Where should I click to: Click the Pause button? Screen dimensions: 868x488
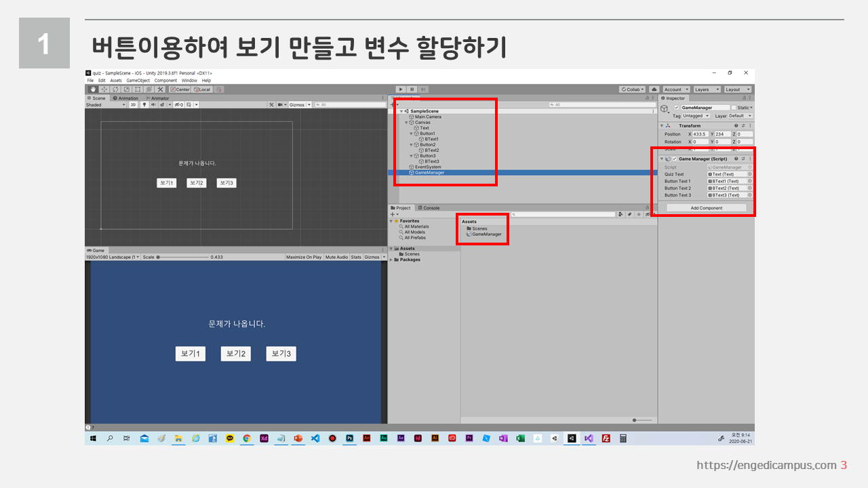click(x=412, y=89)
